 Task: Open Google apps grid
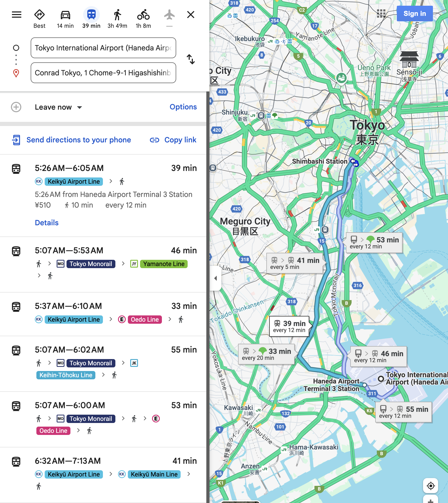pos(381,13)
